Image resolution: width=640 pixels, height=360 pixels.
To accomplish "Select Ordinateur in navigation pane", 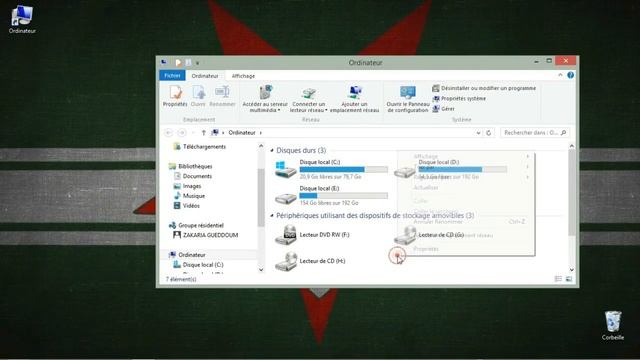I will point(187,255).
